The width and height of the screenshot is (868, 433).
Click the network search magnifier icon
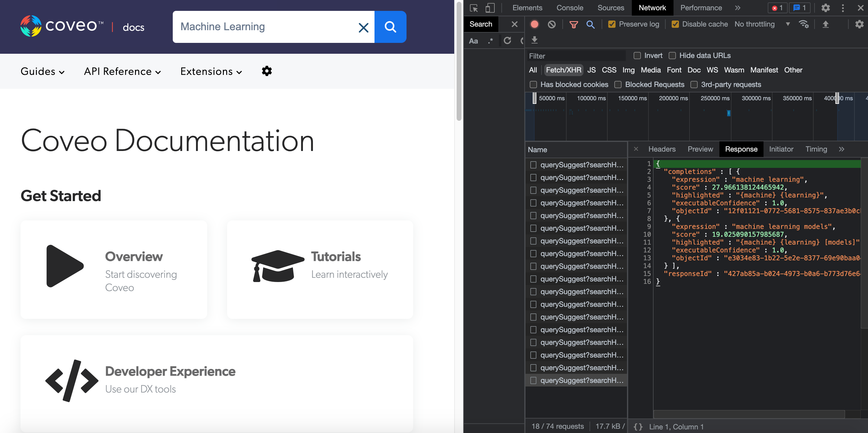(590, 24)
